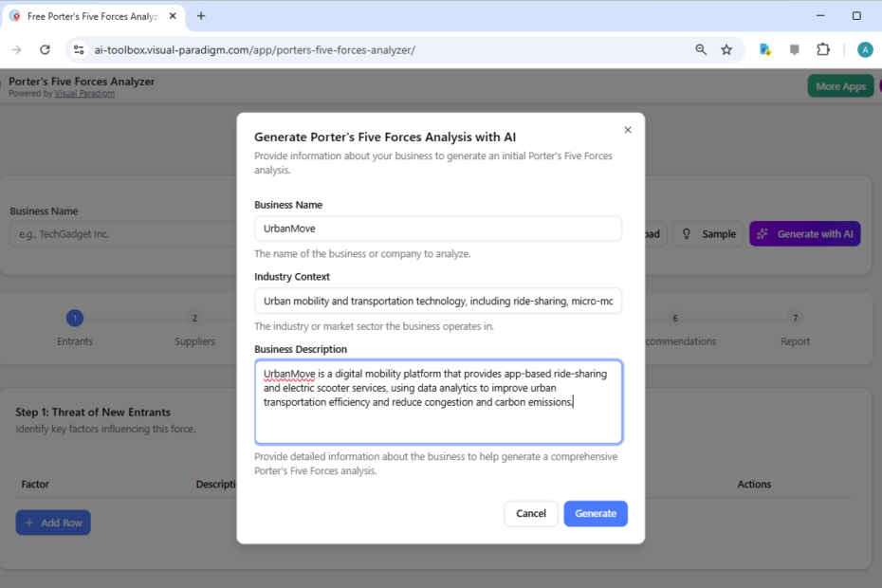Click the Sample lightbulb button
This screenshot has height=588, width=882.
point(708,234)
